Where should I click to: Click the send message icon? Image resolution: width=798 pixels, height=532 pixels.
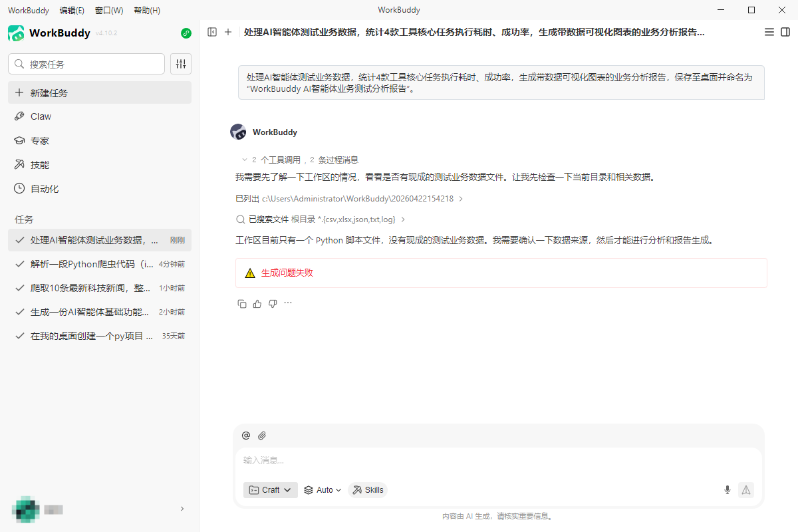(x=746, y=490)
